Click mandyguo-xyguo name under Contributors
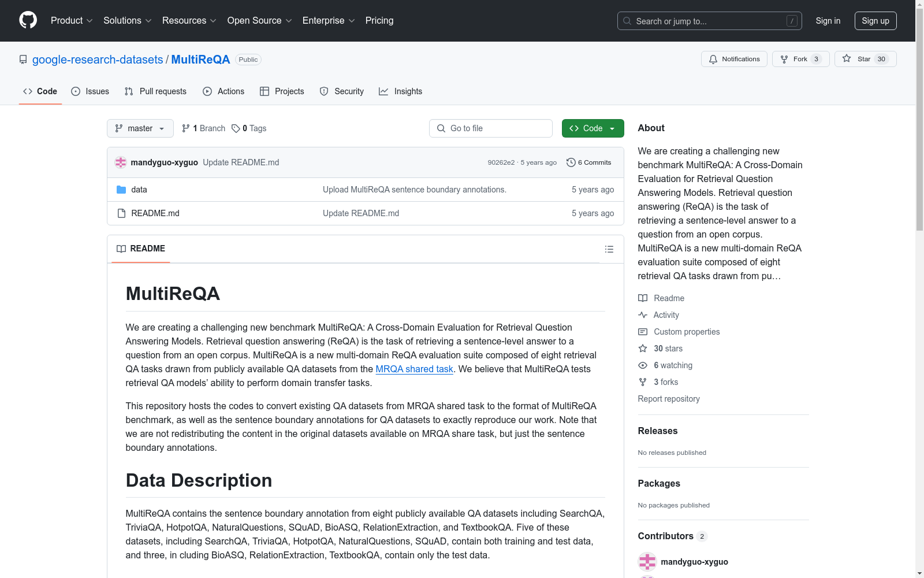 coord(695,562)
